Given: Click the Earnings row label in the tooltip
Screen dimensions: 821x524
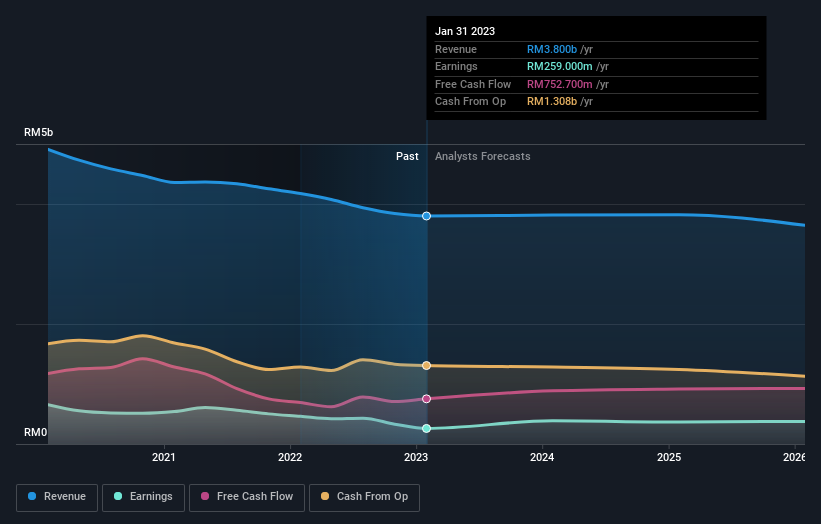Looking at the screenshot, I should coord(457,66).
